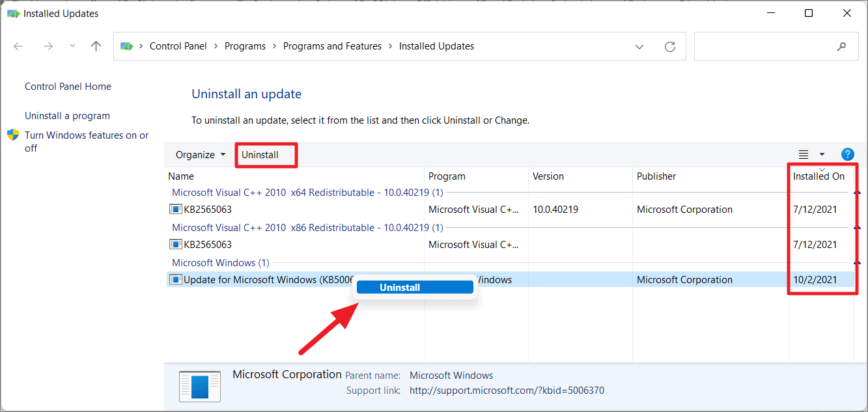This screenshot has width=868, height=412.
Task: Open Control Panel Home link
Action: point(68,87)
